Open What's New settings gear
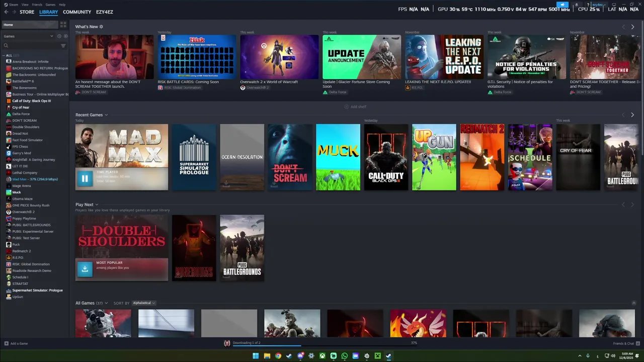The height and width of the screenshot is (362, 644). 101,27
